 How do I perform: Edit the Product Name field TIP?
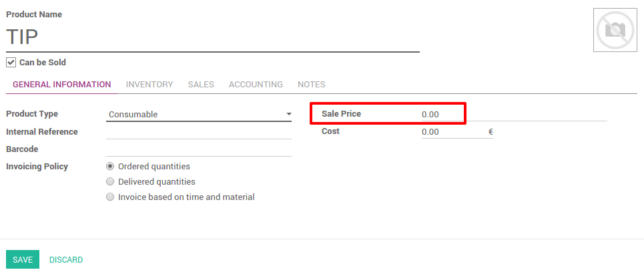tap(212, 37)
